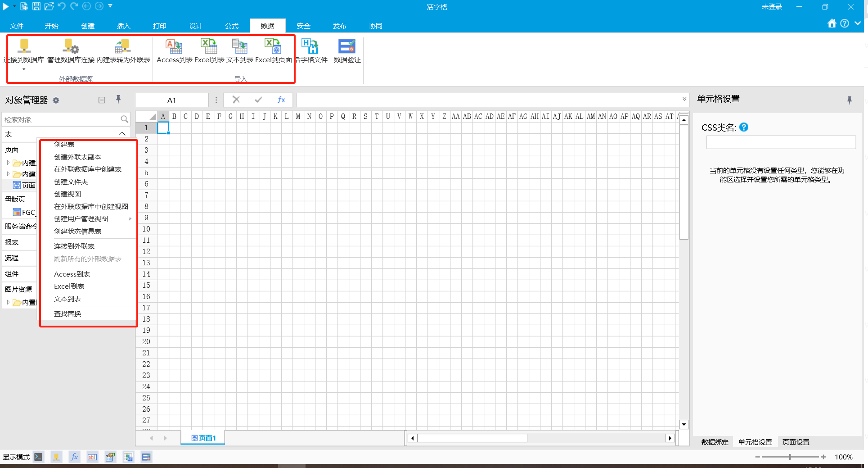Image resolution: width=868 pixels, height=468 pixels.
Task: Open Object Manager settings gear icon
Action: pyautogui.click(x=56, y=100)
